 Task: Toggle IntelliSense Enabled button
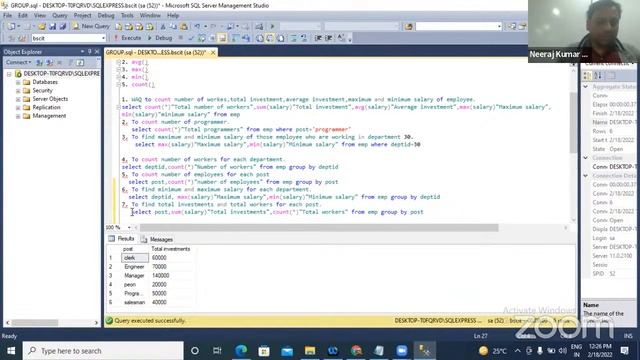222,38
